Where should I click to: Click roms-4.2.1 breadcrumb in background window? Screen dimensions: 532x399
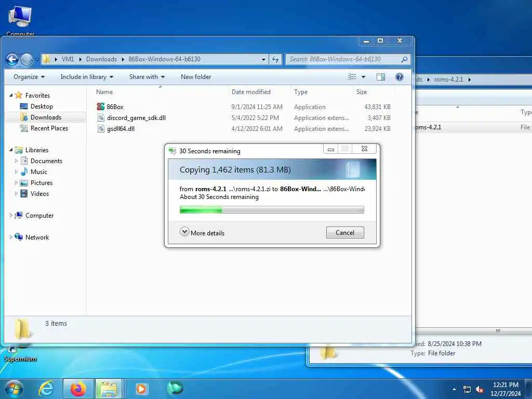[x=448, y=79]
